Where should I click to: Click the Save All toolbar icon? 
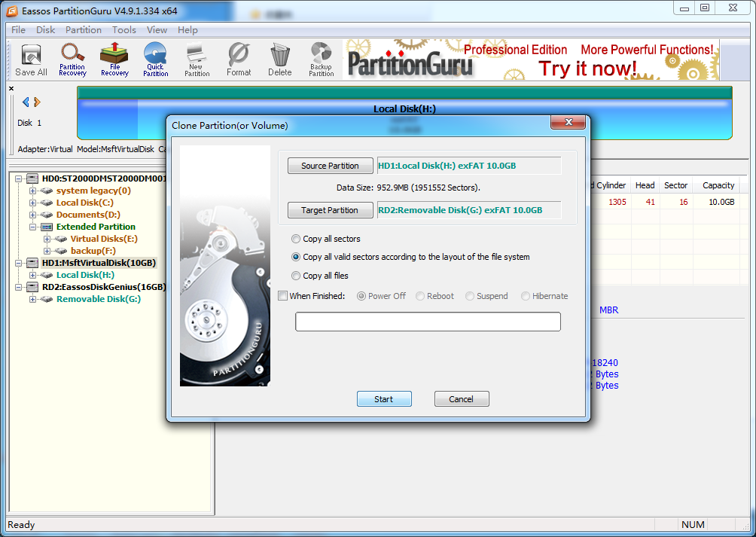coord(32,60)
